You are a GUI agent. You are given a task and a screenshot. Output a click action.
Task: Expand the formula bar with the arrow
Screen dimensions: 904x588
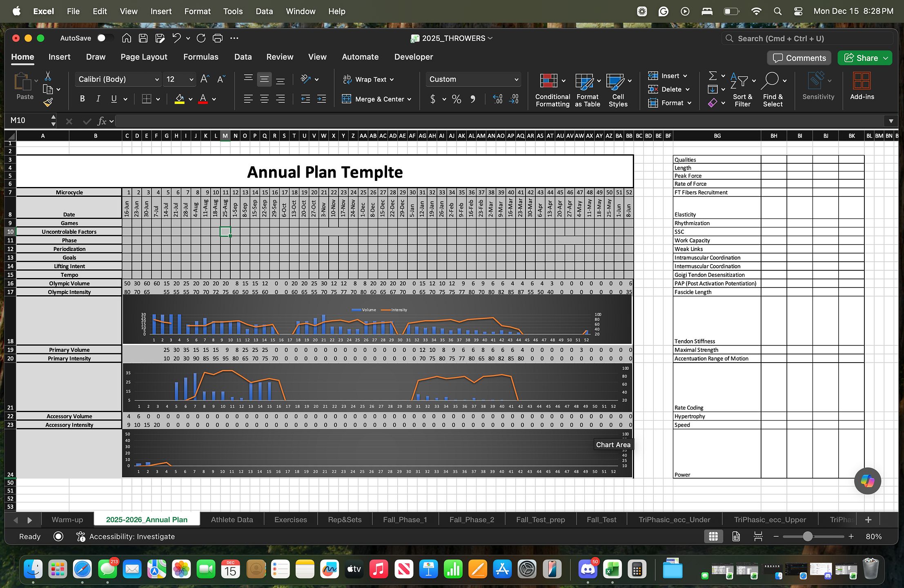click(x=891, y=121)
